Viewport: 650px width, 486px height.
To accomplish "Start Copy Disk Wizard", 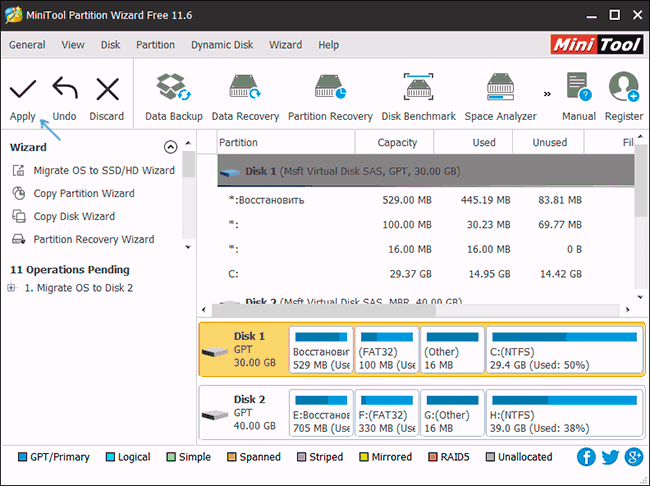I will [74, 217].
